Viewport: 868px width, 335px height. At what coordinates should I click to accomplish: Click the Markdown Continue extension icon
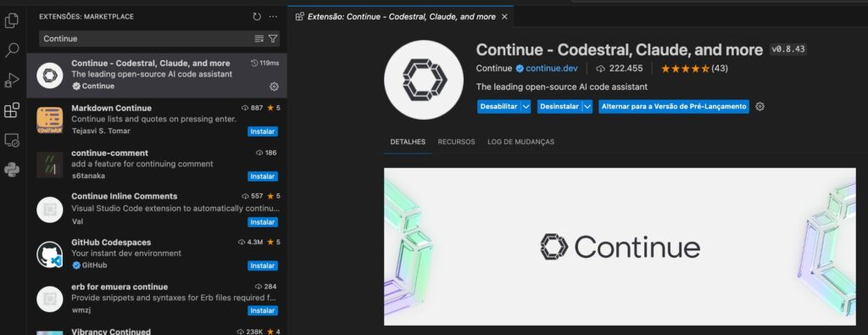50,120
